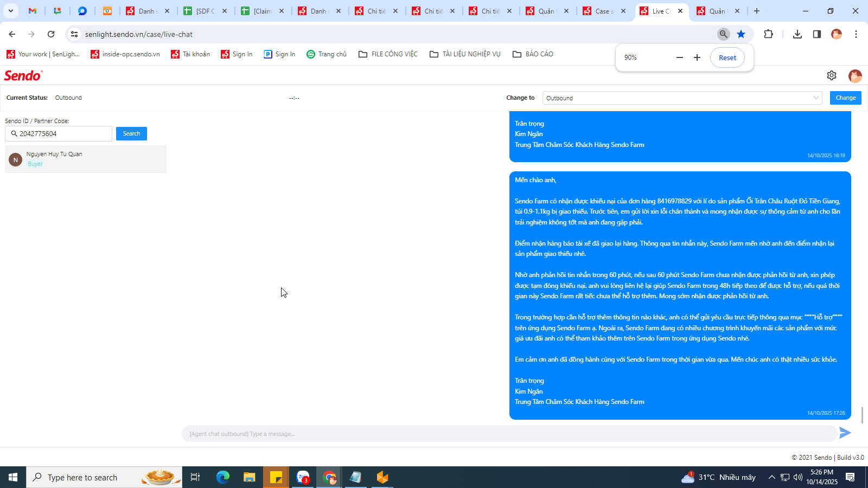Screen dimensions: 868x488
Task: Click the browser address bar URL
Action: click(x=139, y=34)
